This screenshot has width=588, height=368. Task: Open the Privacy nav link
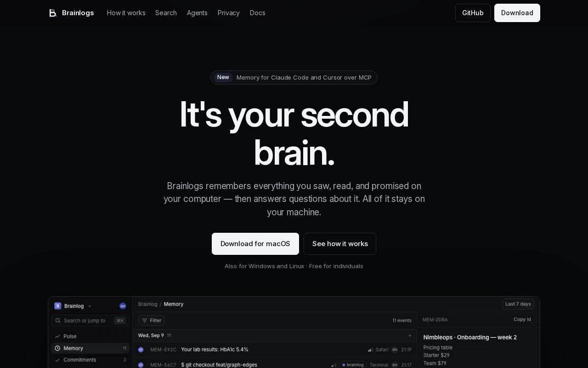[x=228, y=13]
